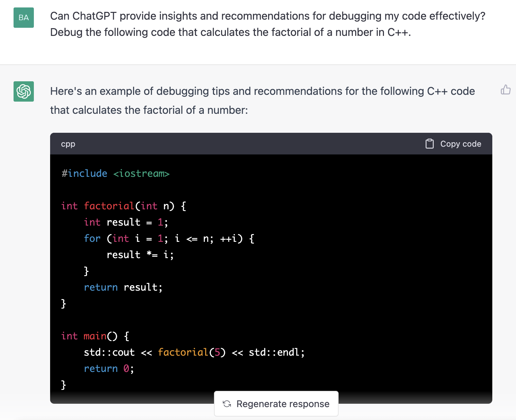Viewport: 516px width, 420px height.
Task: Click the clipboard icon in code header
Action: pos(429,144)
